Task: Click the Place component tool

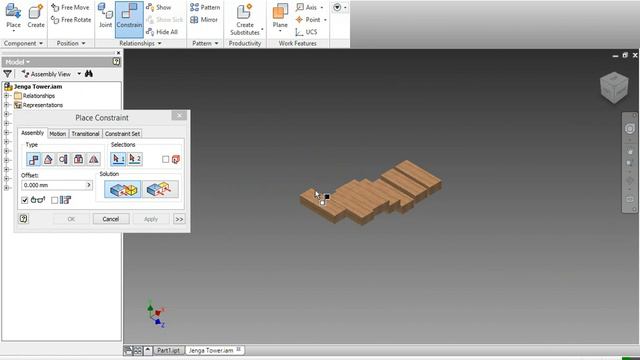Action: pyautogui.click(x=13, y=17)
